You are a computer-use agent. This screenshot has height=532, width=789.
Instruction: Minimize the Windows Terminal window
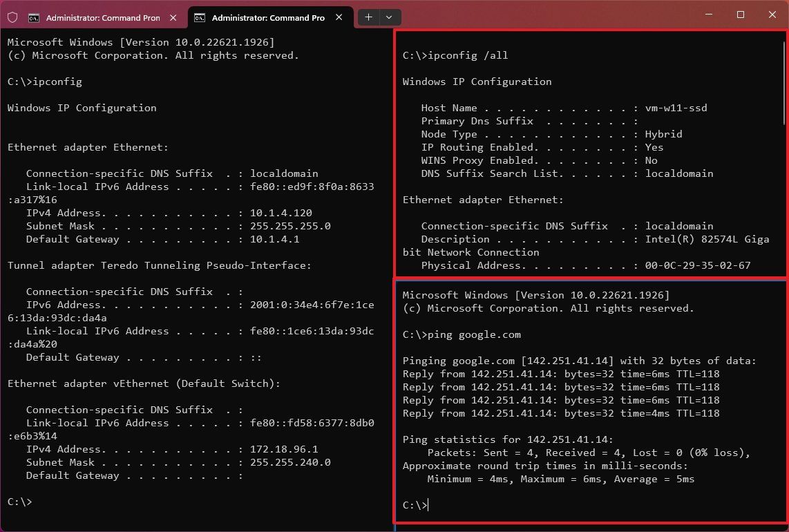(709, 15)
